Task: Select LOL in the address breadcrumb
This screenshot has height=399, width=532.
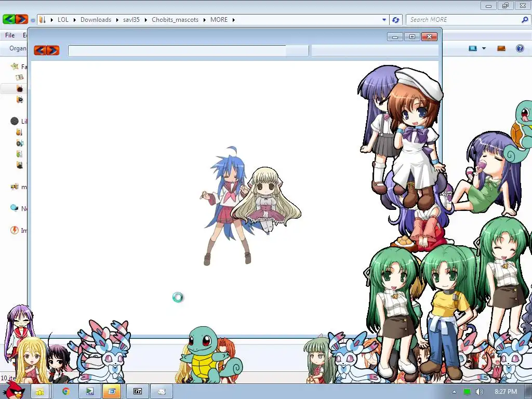Action: tap(63, 20)
